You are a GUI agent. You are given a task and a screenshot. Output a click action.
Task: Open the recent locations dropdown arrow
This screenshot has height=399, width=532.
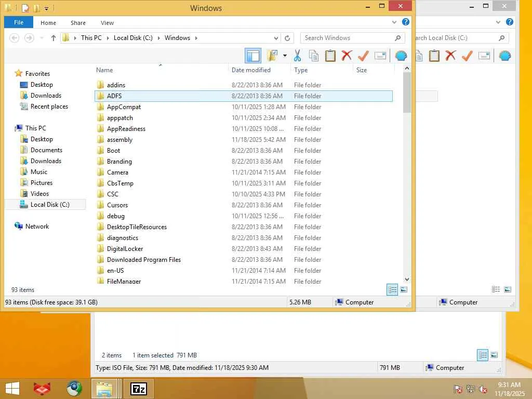42,38
